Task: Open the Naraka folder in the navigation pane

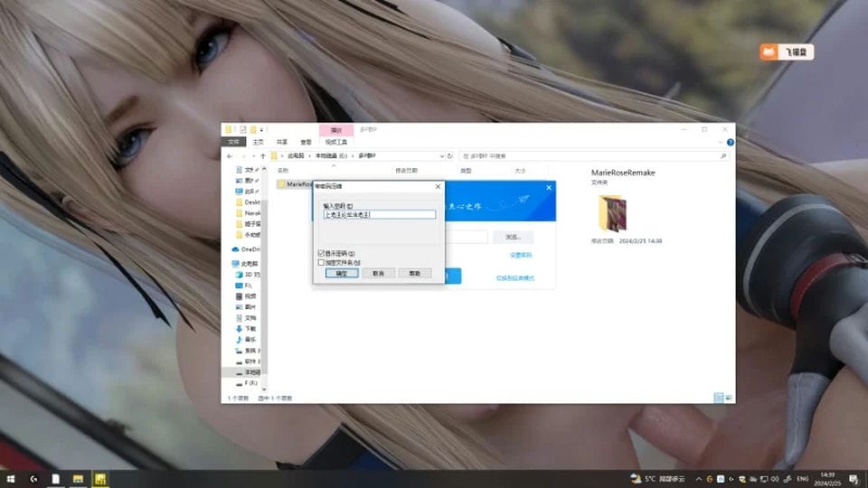Action: (x=248, y=213)
